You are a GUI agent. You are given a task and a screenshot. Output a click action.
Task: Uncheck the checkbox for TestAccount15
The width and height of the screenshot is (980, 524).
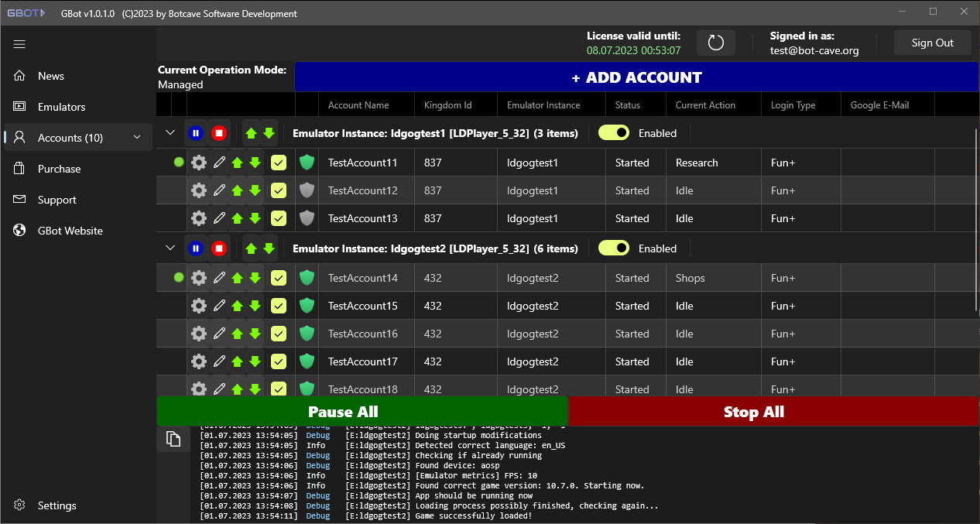coord(278,306)
